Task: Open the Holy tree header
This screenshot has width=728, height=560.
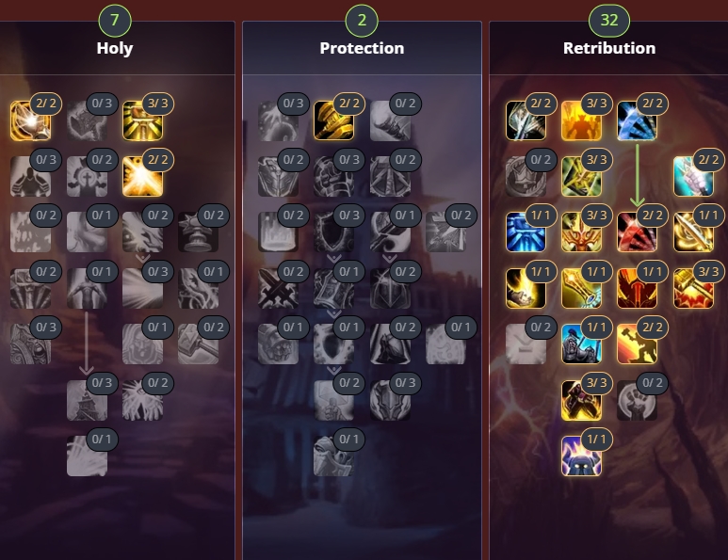Action: [x=115, y=48]
